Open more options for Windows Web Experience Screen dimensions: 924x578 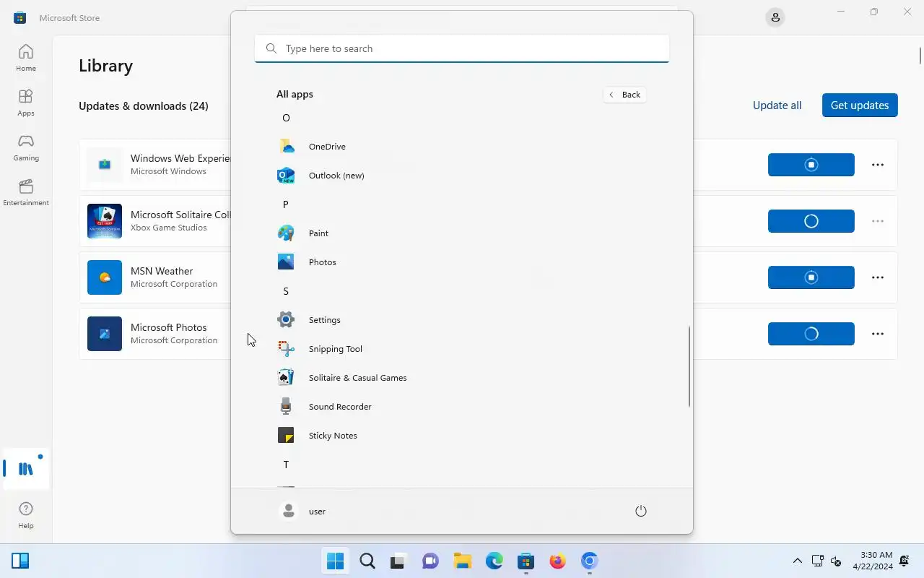click(878, 165)
